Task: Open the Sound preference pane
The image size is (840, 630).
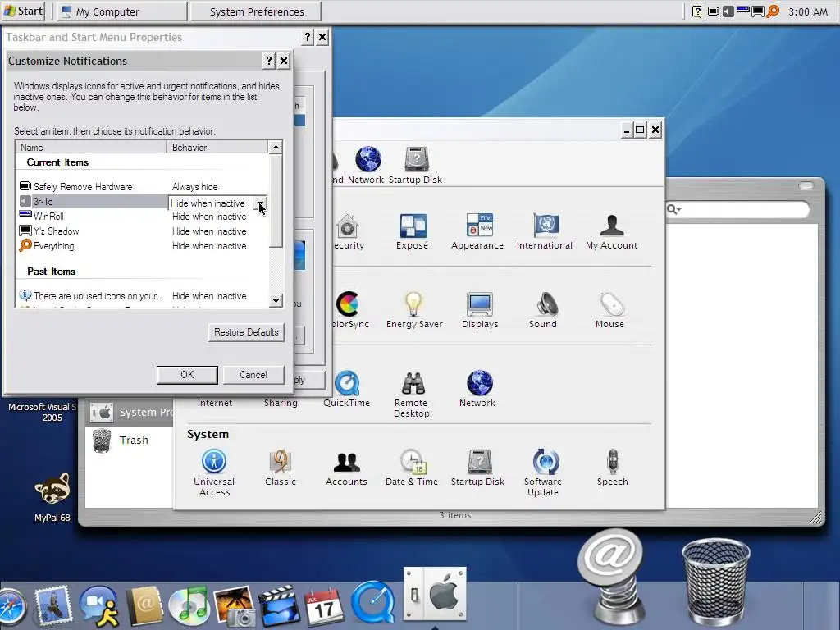Action: coord(543,310)
